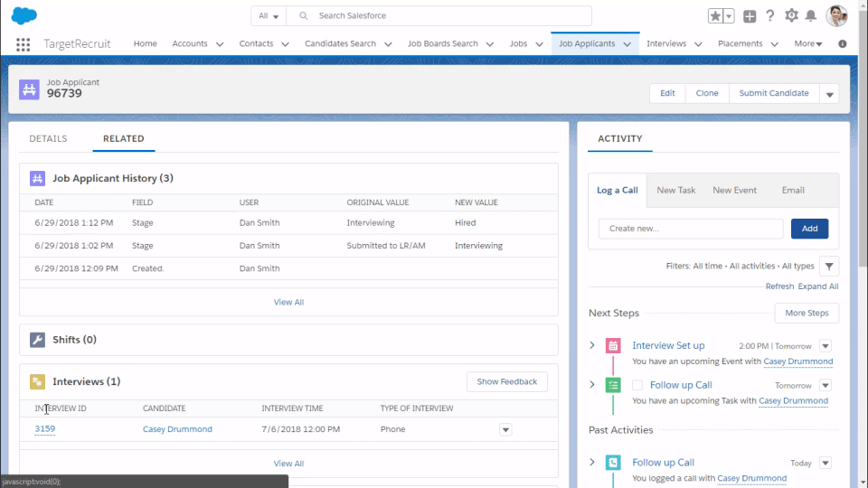The height and width of the screenshot is (488, 868).
Task: Select the RELATED tab
Action: click(x=124, y=138)
